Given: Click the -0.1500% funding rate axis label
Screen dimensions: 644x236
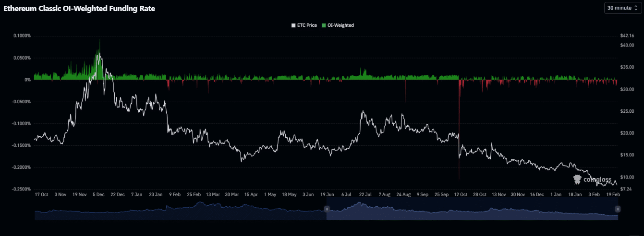Looking at the screenshot, I should click(x=22, y=145).
